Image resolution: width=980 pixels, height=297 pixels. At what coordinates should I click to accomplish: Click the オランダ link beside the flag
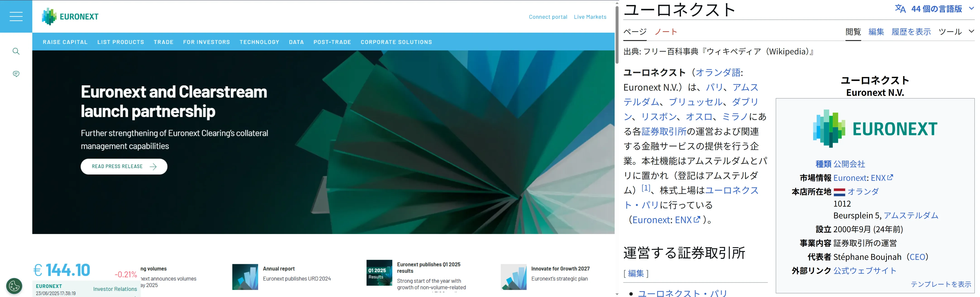[x=863, y=191]
